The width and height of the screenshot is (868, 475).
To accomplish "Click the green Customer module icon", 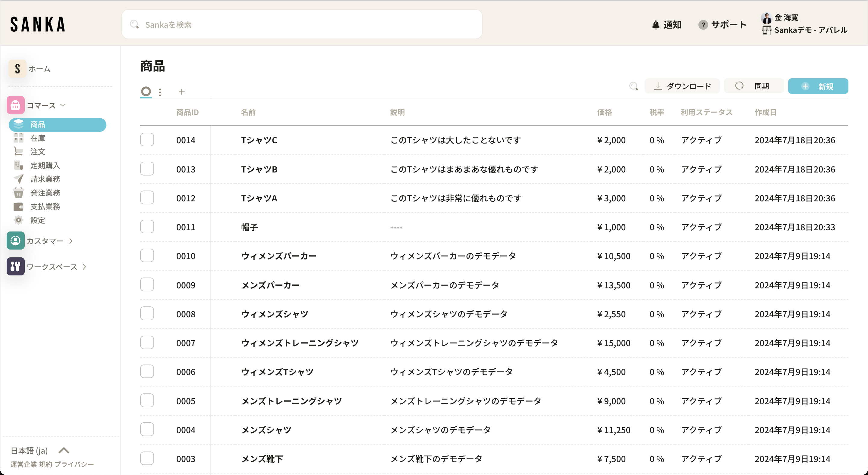I will pyautogui.click(x=15, y=241).
